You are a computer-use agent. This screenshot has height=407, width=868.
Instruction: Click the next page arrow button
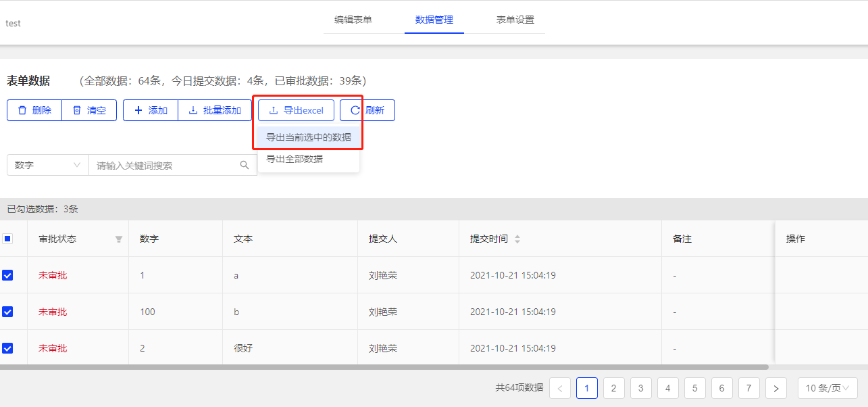pyautogui.click(x=775, y=388)
